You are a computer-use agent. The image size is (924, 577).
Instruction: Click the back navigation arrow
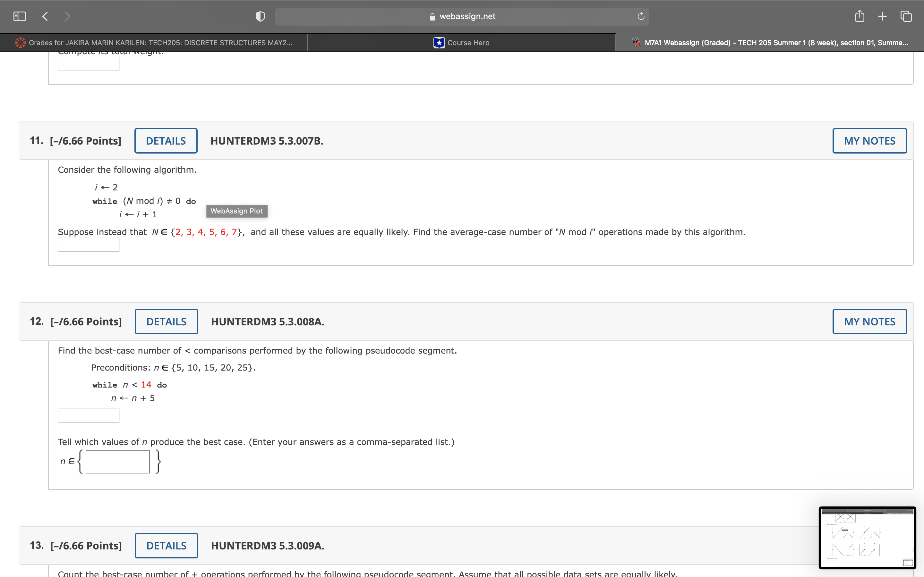coord(45,16)
